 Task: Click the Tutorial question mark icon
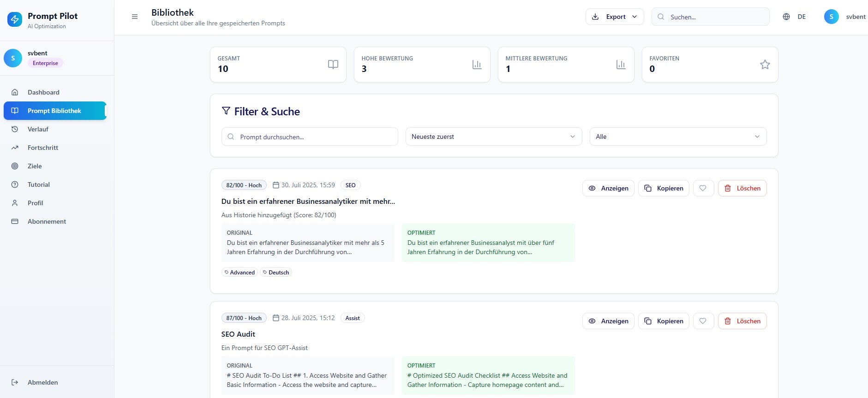[x=15, y=184]
